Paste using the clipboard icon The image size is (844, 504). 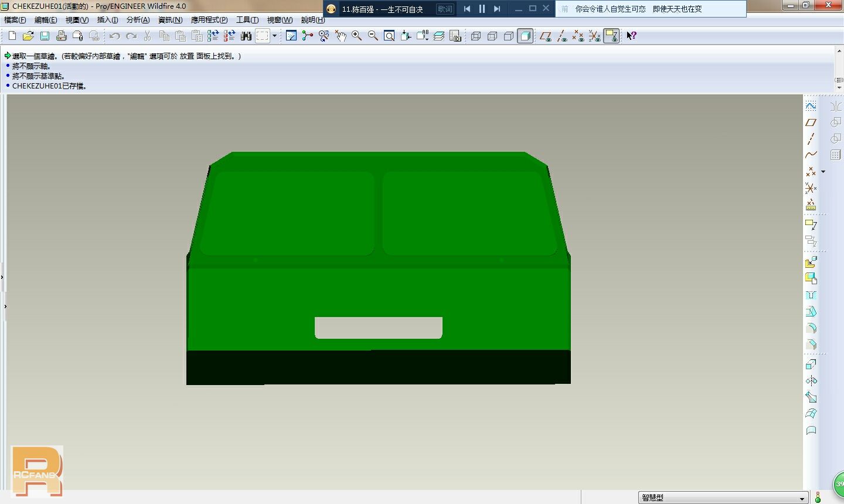point(181,36)
